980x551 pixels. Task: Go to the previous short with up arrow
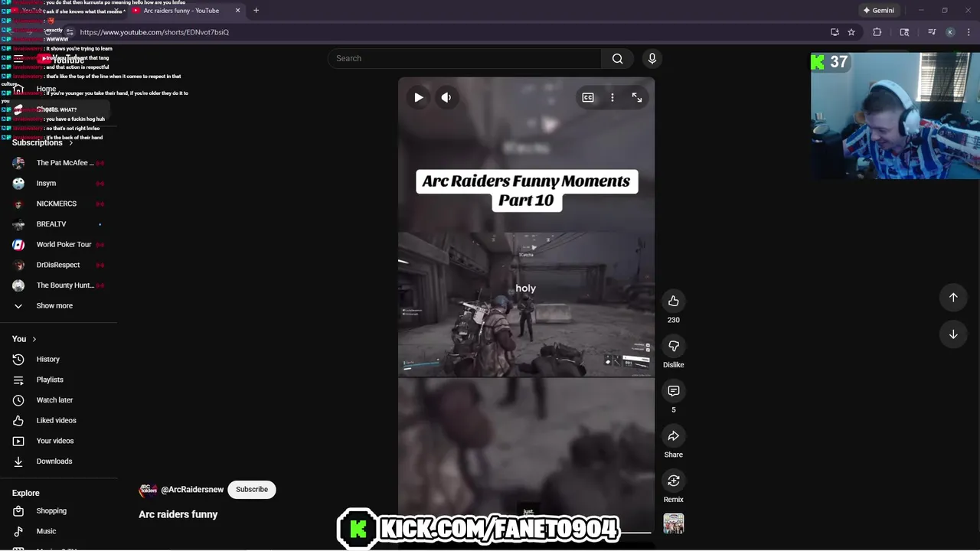[953, 297]
